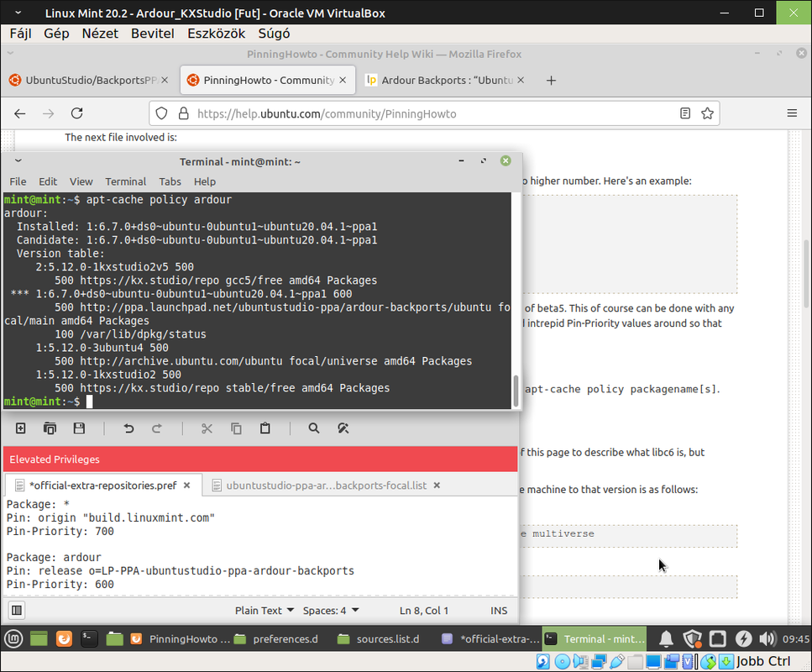Open terminal File menu
Image resolution: width=812 pixels, height=672 pixels.
coord(18,181)
